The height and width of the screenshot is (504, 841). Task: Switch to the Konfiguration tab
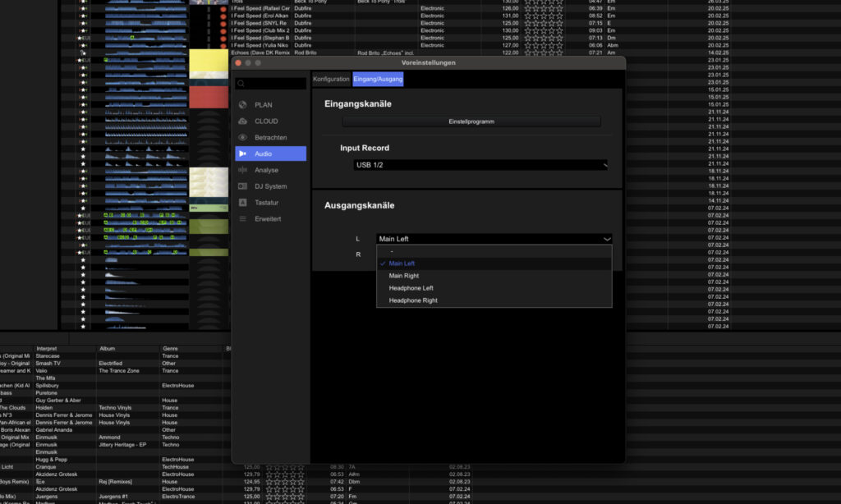[332, 79]
